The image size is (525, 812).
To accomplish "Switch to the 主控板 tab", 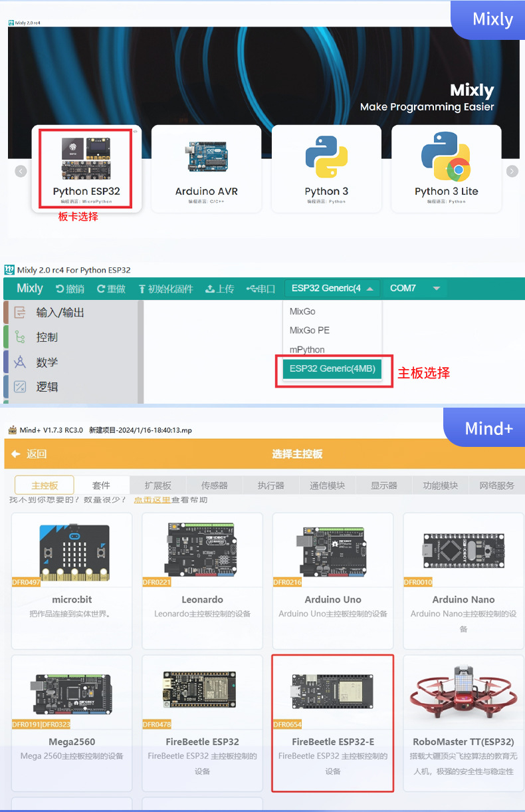I will pos(45,485).
